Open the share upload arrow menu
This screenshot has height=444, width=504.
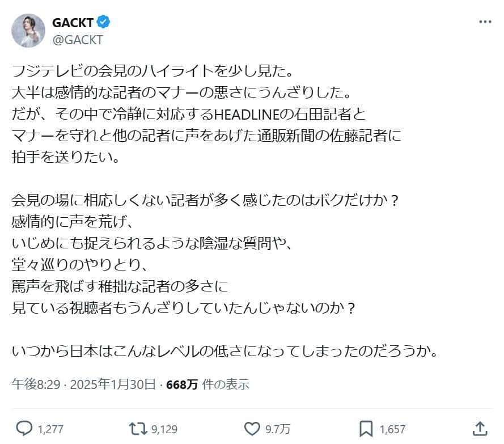pyautogui.click(x=480, y=427)
